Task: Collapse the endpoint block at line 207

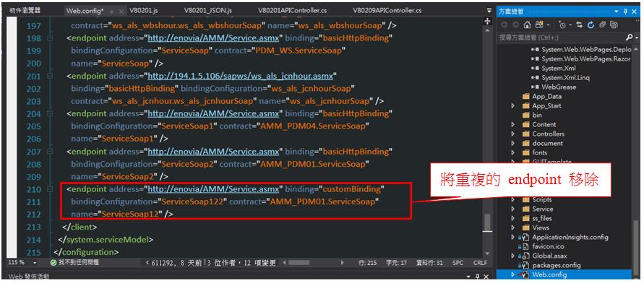Action: (50, 152)
